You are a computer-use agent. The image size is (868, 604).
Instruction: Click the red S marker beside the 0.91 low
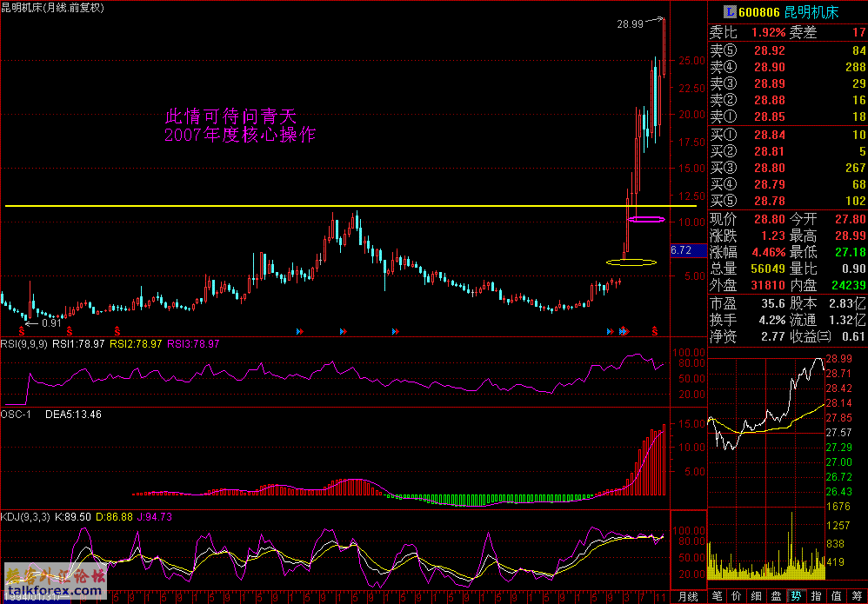(22, 331)
